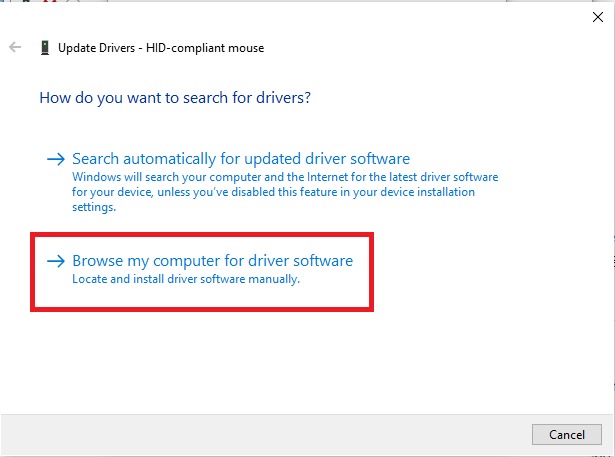Click the empty title bar area left of X
This screenshot has height=457, width=615.
(300, 15)
